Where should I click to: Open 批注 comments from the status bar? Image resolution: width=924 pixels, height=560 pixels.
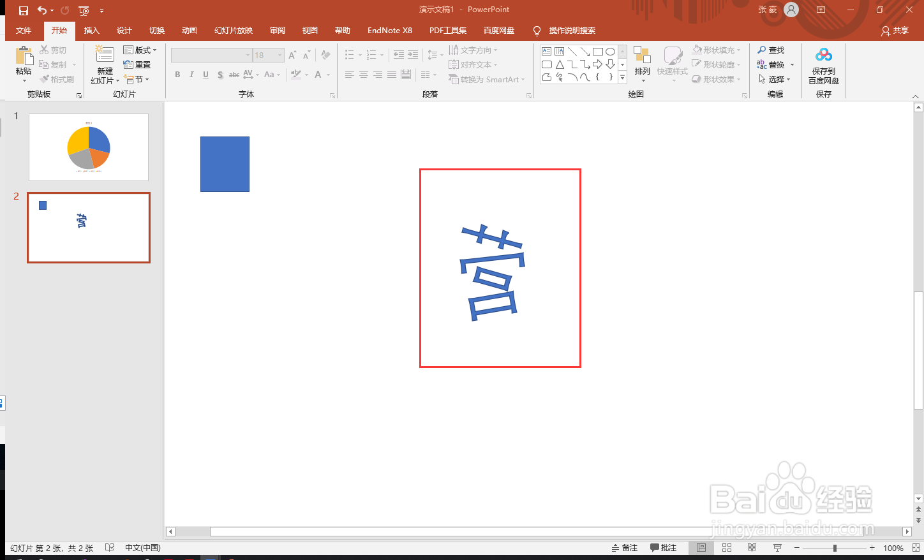[x=663, y=548]
